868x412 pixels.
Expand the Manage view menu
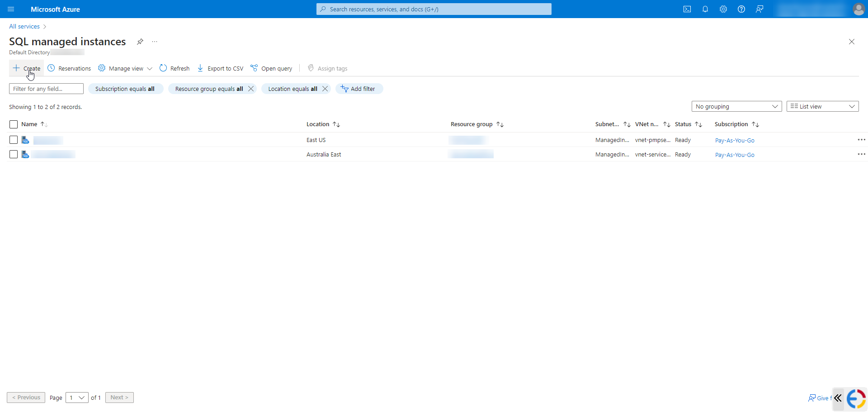tap(125, 68)
